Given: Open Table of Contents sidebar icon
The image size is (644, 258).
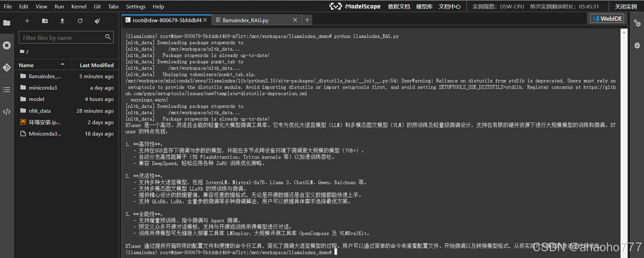Looking at the screenshot, I should coord(7,90).
